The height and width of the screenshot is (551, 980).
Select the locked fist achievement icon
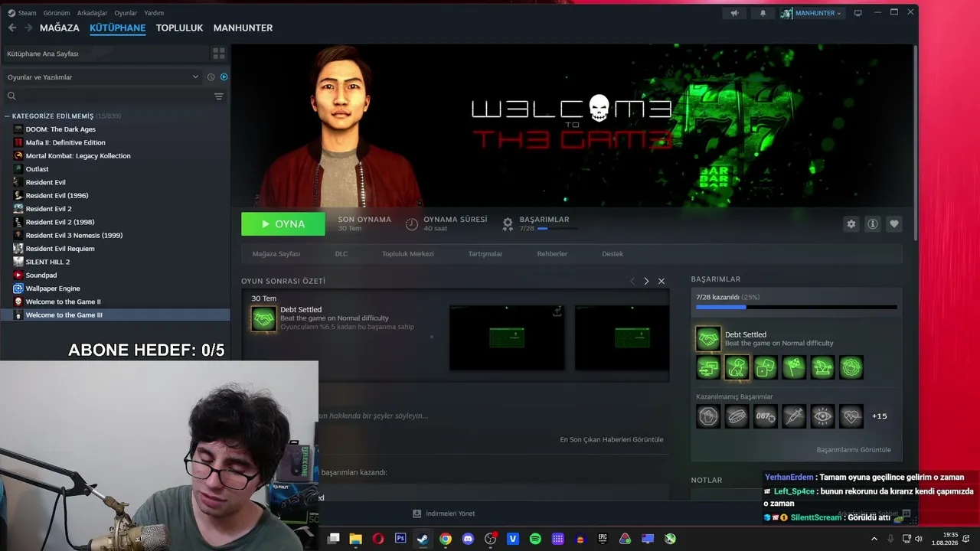708,416
